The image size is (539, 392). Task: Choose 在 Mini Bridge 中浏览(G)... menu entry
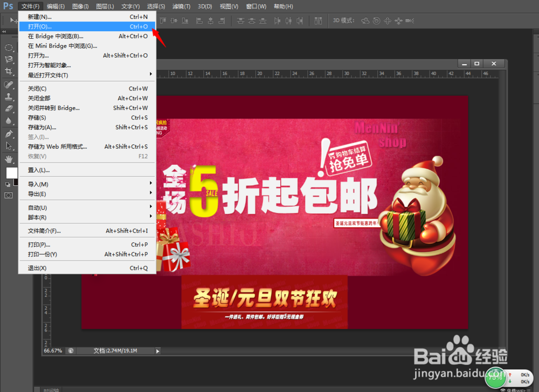point(87,46)
